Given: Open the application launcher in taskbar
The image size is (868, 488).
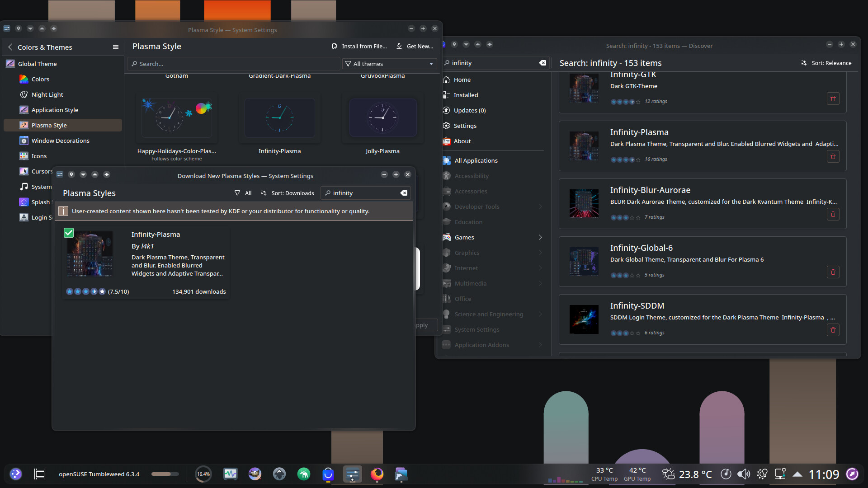Looking at the screenshot, I should (x=16, y=474).
